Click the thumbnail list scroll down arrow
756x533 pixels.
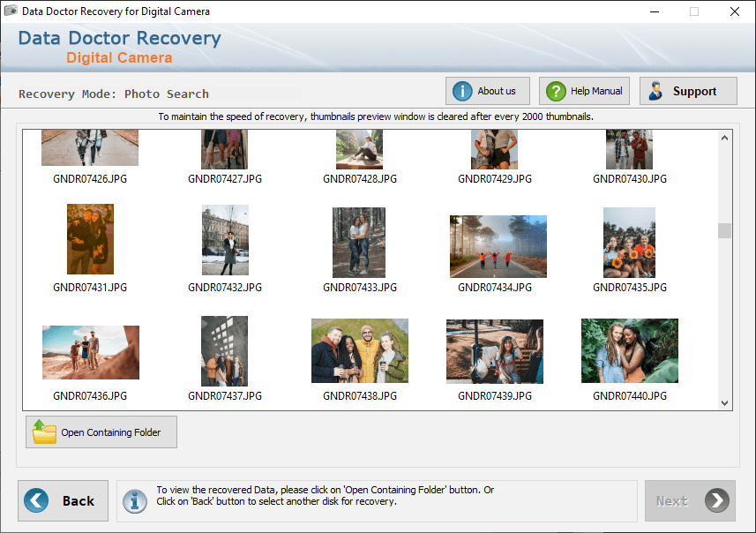coord(724,402)
